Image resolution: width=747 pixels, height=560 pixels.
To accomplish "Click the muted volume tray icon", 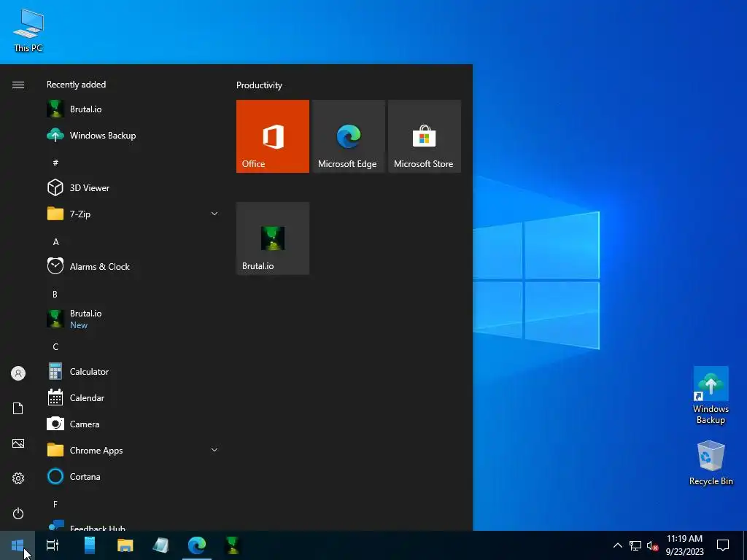I will (652, 545).
